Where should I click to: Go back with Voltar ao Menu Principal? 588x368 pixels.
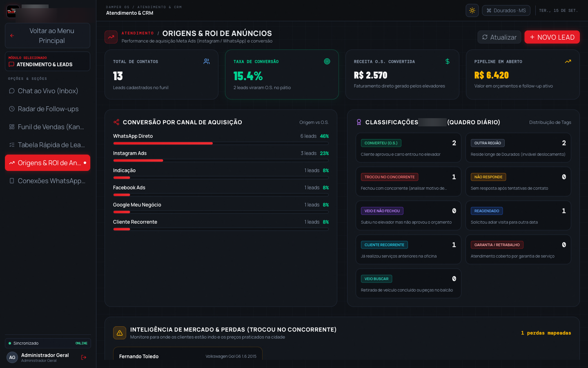tap(47, 36)
